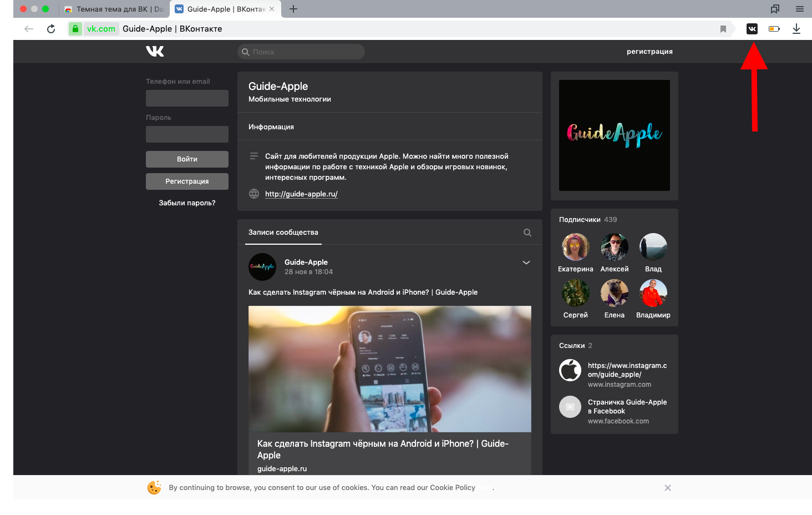Open subscriber Влад's avatar

click(x=653, y=247)
